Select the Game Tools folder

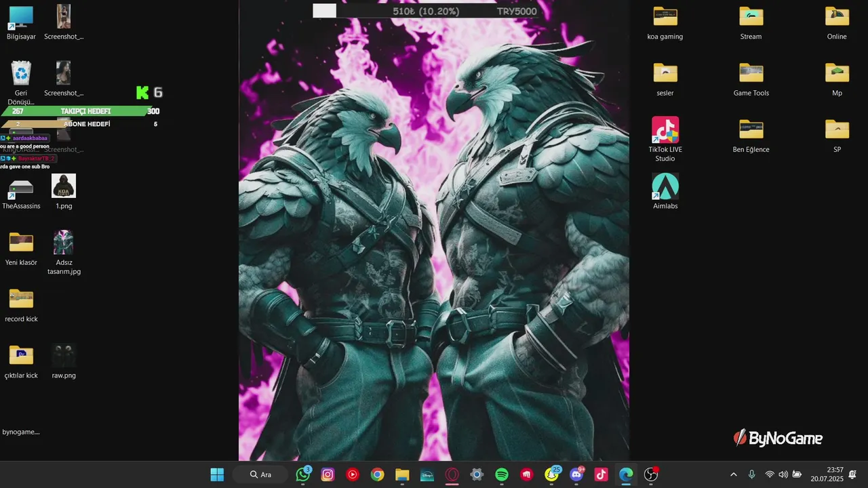[751, 79]
